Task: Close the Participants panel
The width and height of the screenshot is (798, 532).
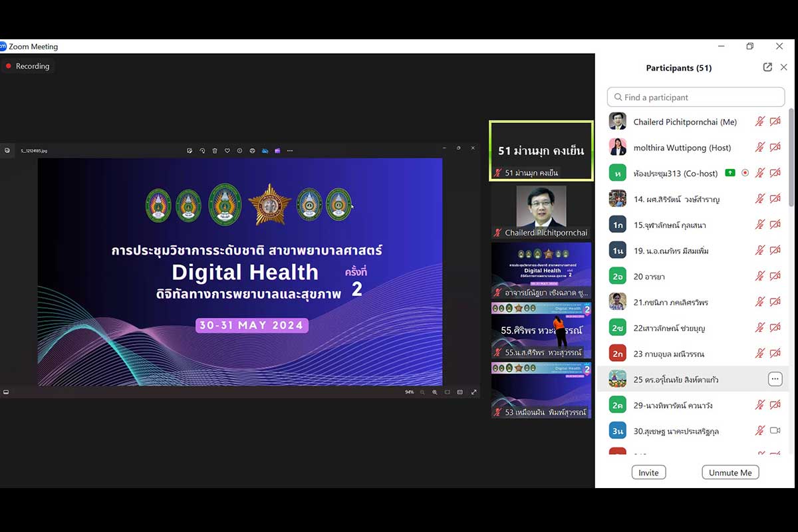Action: [x=783, y=67]
